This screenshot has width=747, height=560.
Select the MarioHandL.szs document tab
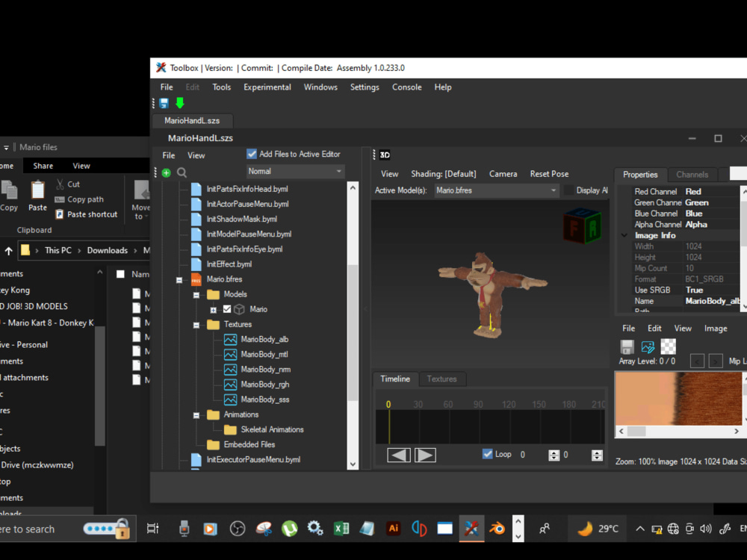pos(192,121)
